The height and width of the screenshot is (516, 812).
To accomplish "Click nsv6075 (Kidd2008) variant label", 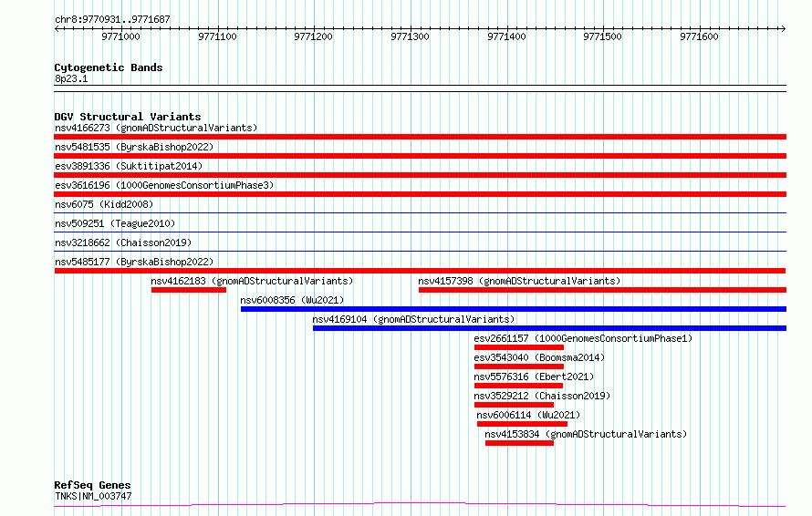I will coord(104,204).
